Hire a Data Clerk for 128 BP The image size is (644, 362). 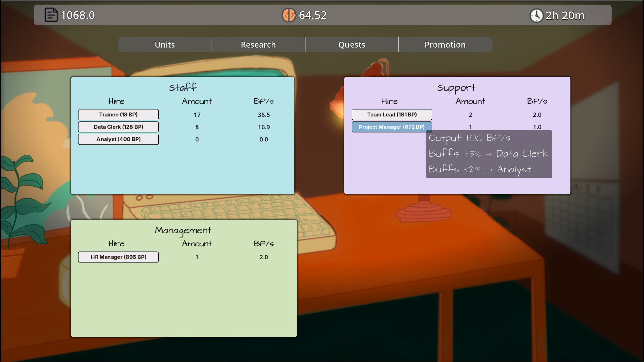[x=118, y=127]
